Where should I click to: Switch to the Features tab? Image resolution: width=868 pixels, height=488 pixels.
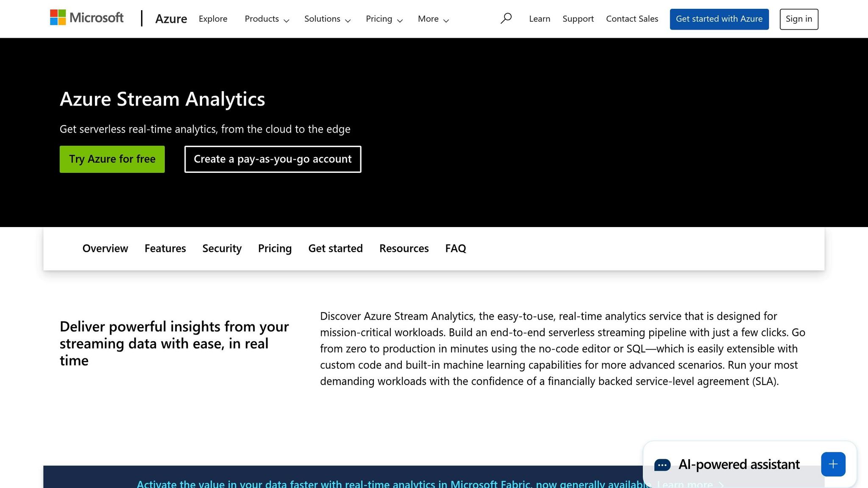(x=165, y=248)
